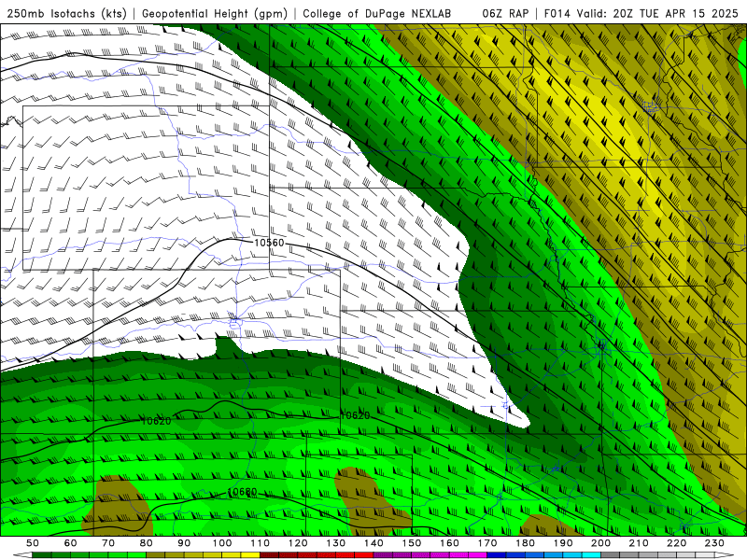Click the colorbar label '60'

[x=71, y=543]
